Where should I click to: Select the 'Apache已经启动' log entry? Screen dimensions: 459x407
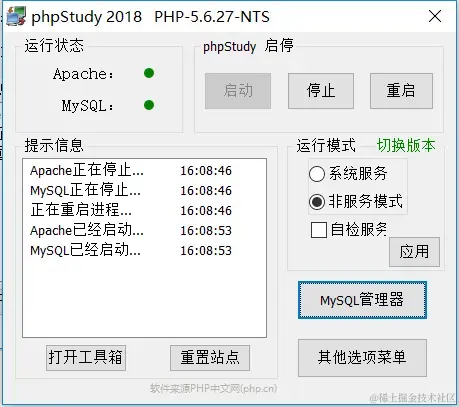(131, 230)
